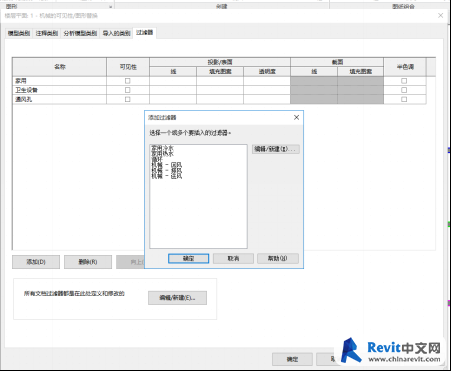
Task: Close the visibility/graphics overrides window
Action: (x=440, y=16)
